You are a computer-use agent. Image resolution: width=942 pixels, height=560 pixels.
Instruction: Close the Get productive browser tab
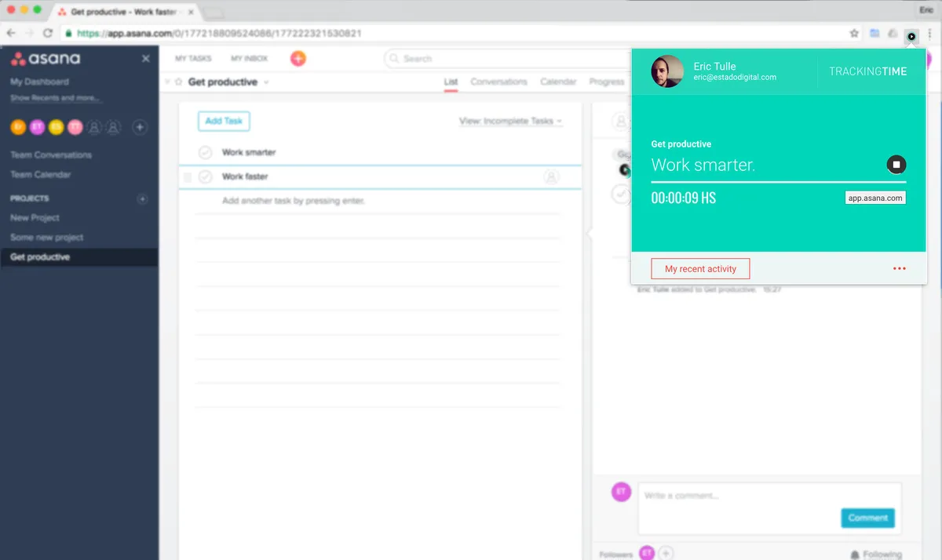(x=191, y=13)
